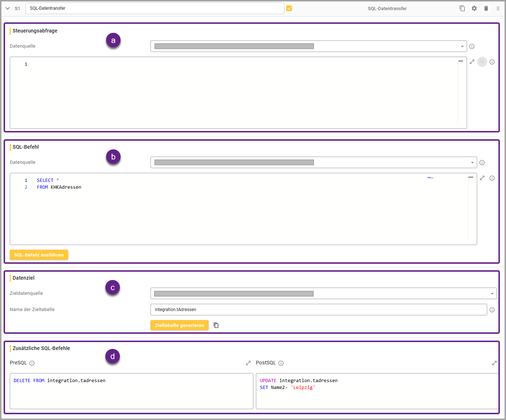Show info for SQL-Befehl Datenquelle
506x420 pixels.
pos(482,162)
